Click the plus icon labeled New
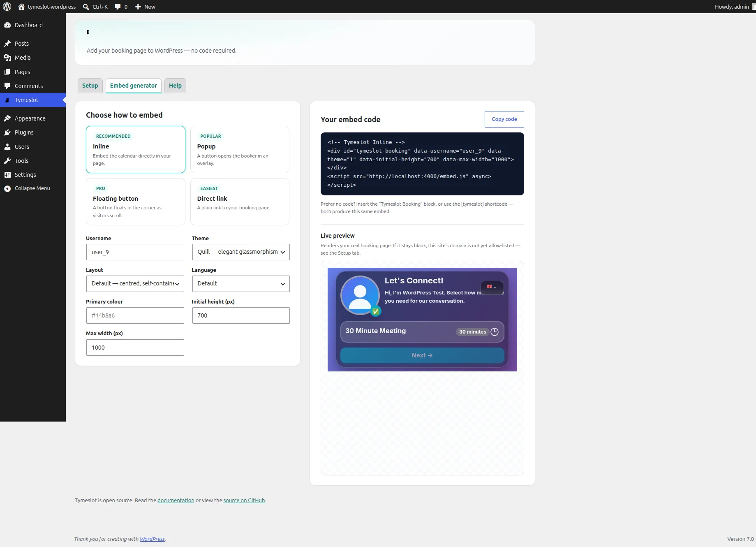 138,7
